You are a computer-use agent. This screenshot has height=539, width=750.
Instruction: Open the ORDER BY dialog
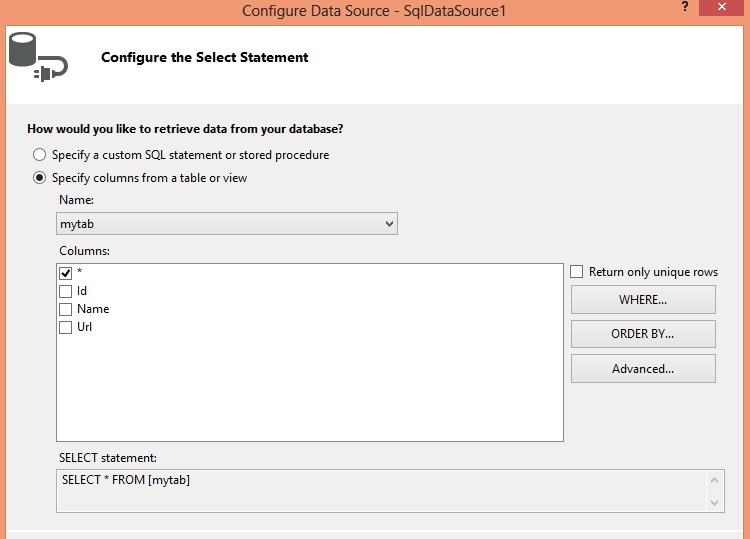click(643, 334)
